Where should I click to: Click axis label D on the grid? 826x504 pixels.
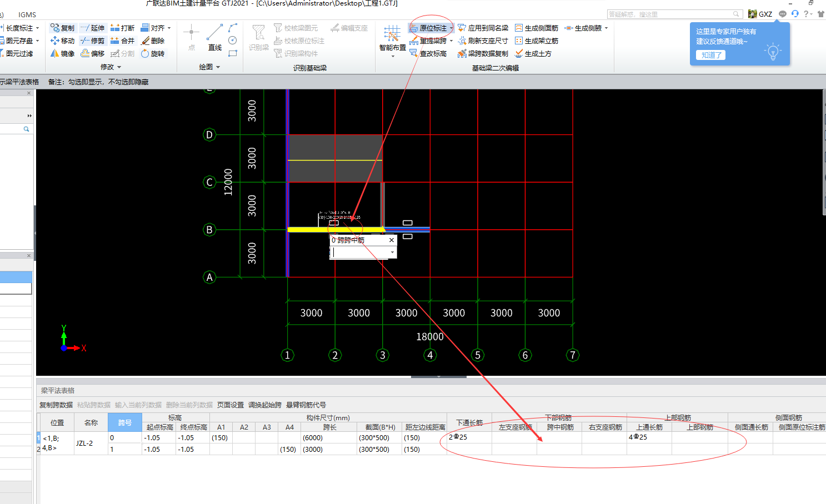209,134
